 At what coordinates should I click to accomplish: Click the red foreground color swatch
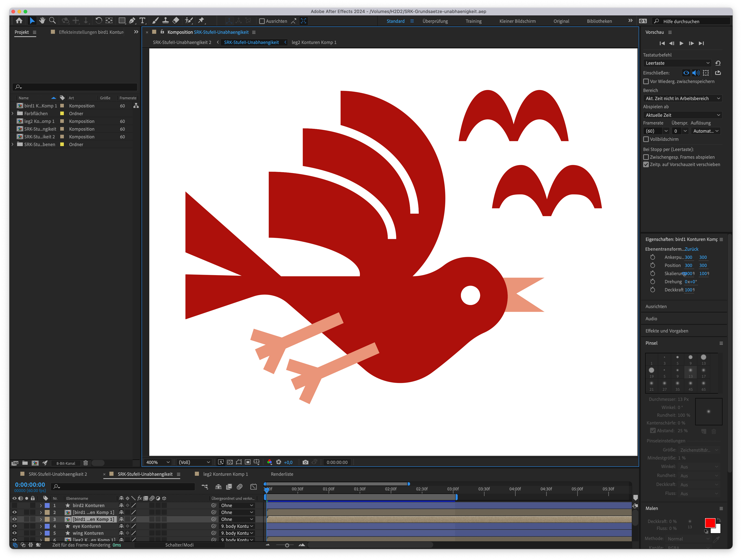pyautogui.click(x=710, y=523)
